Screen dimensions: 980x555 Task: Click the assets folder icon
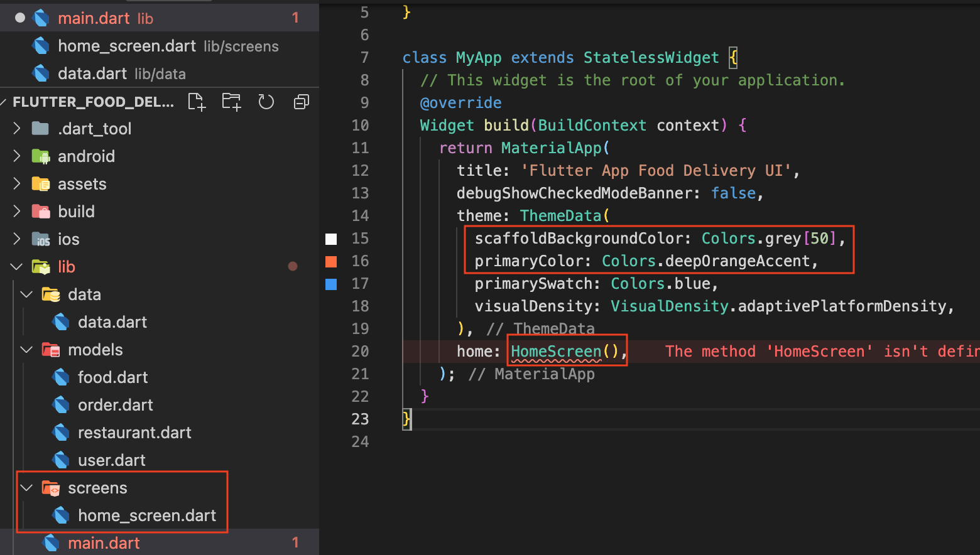pyautogui.click(x=41, y=184)
